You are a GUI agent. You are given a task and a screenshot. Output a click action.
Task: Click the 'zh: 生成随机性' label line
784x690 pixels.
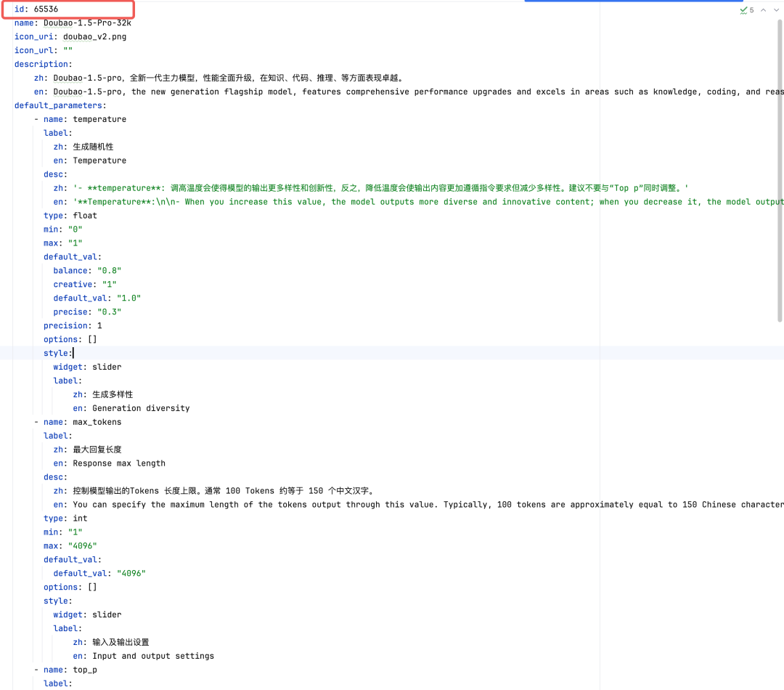click(x=83, y=147)
